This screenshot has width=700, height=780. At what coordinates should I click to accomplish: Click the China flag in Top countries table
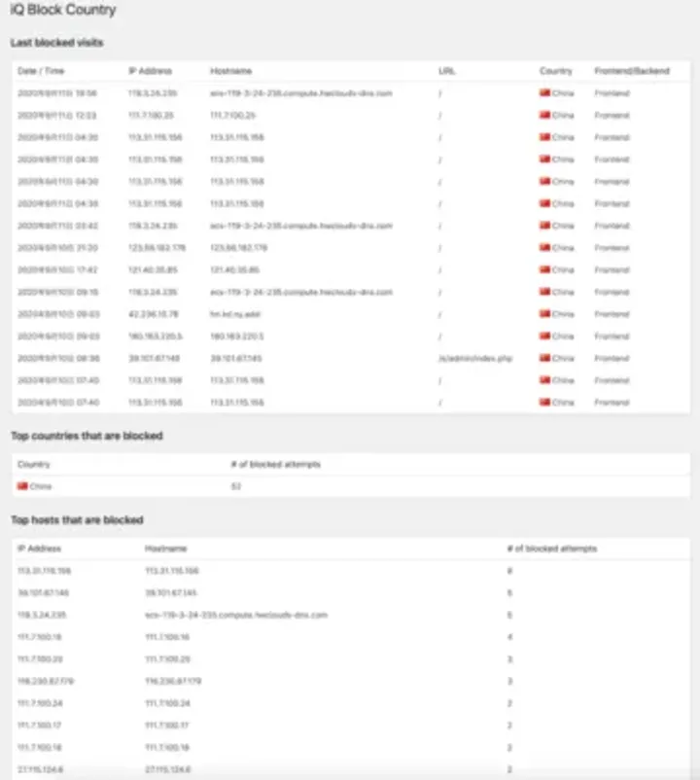(22, 486)
